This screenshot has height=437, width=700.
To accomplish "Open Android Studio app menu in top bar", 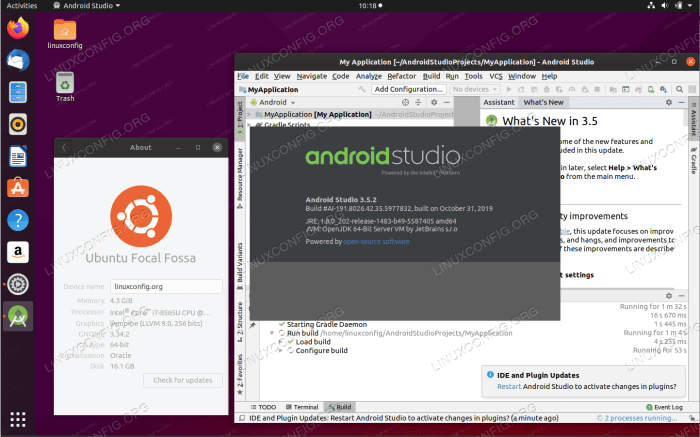I will 87,6.
